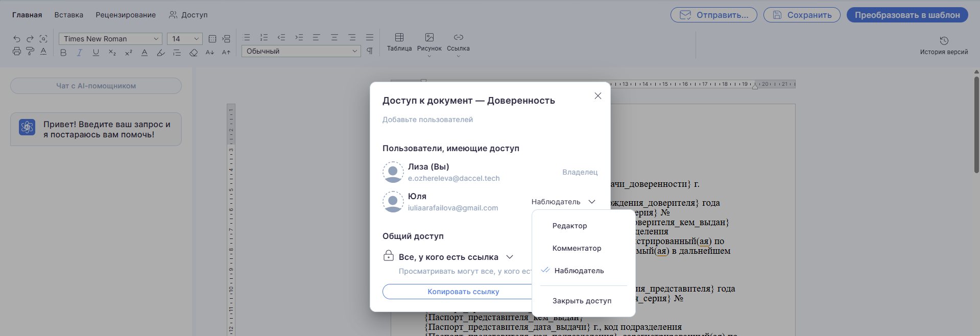Click the print icon in toolbar
980x336 pixels.
(x=17, y=52)
